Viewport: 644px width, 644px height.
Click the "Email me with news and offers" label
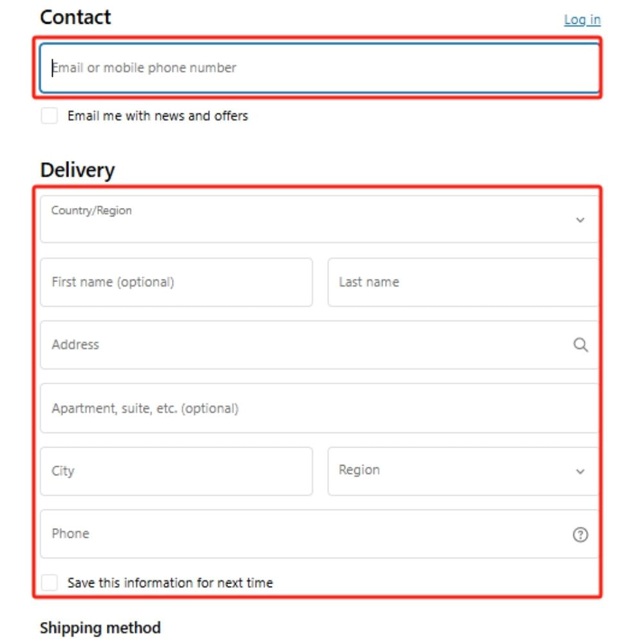(x=158, y=116)
